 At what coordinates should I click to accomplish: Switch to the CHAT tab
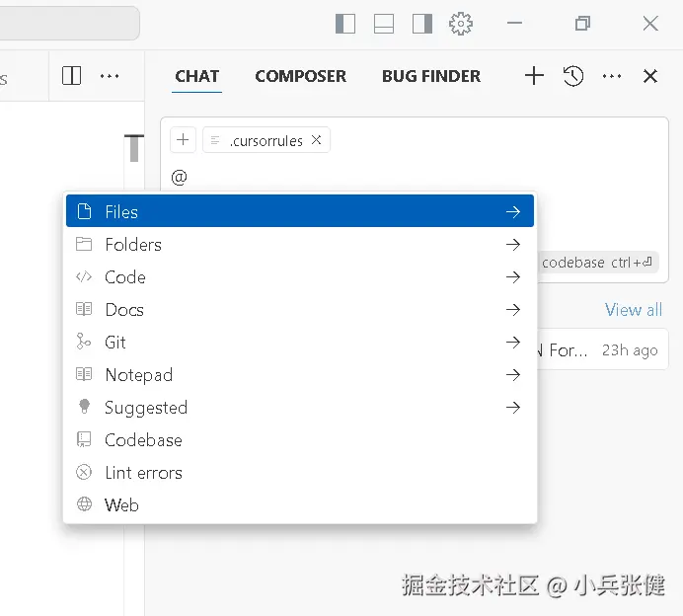(196, 76)
